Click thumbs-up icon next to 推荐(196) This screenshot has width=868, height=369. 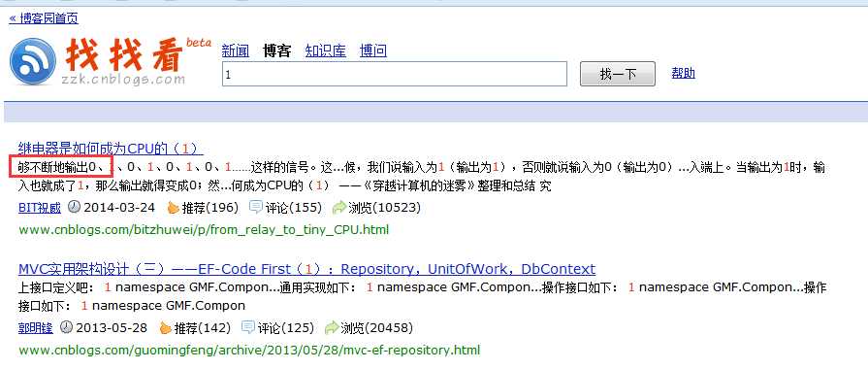(x=174, y=208)
